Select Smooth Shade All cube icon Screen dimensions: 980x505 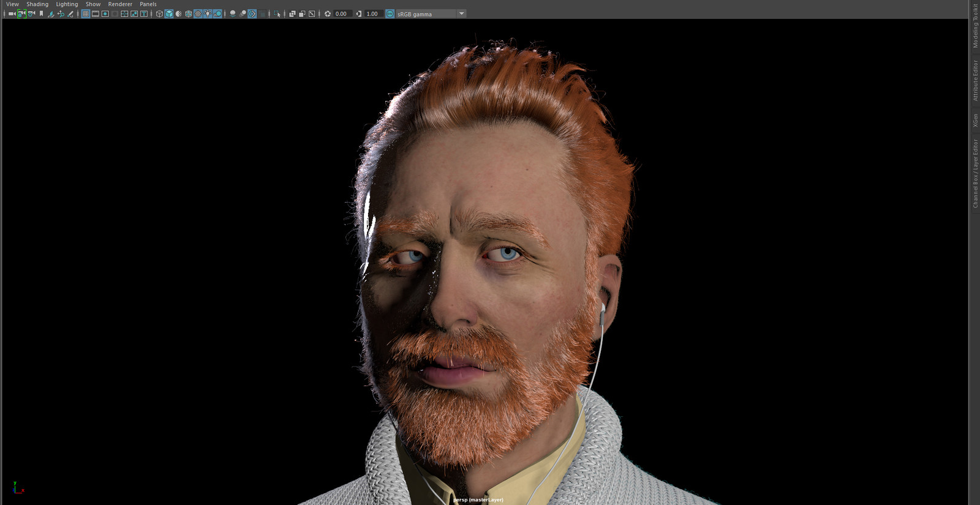[x=169, y=13]
